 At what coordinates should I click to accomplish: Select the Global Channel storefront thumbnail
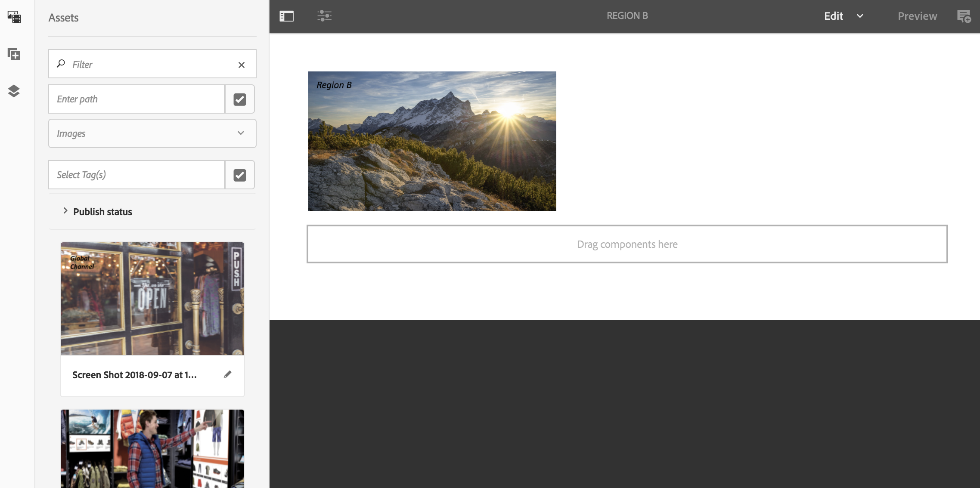click(152, 299)
